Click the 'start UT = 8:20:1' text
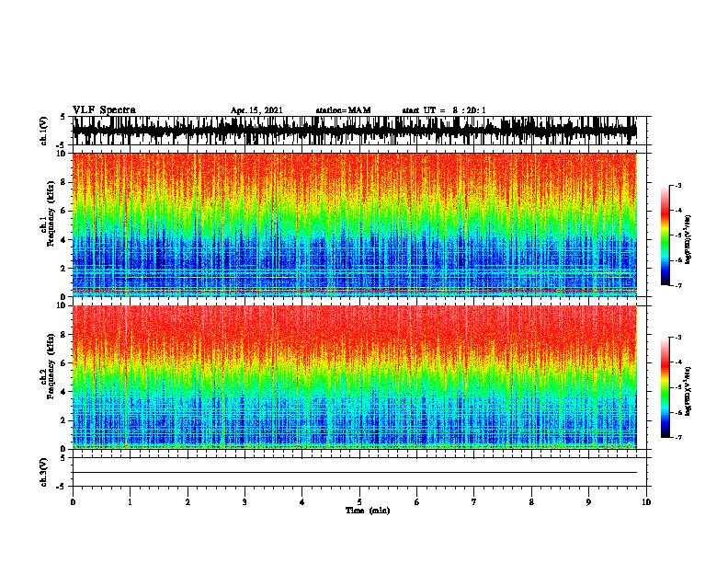 (444, 110)
